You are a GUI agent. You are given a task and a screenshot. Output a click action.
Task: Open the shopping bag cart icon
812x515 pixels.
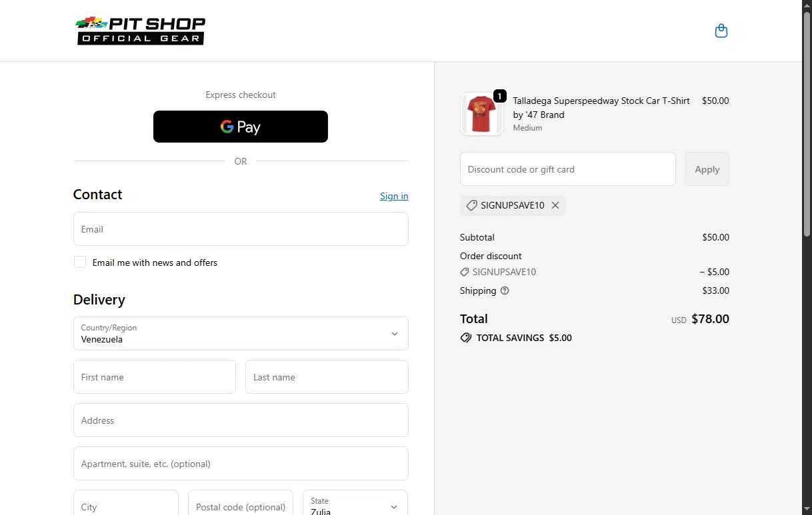tap(721, 31)
